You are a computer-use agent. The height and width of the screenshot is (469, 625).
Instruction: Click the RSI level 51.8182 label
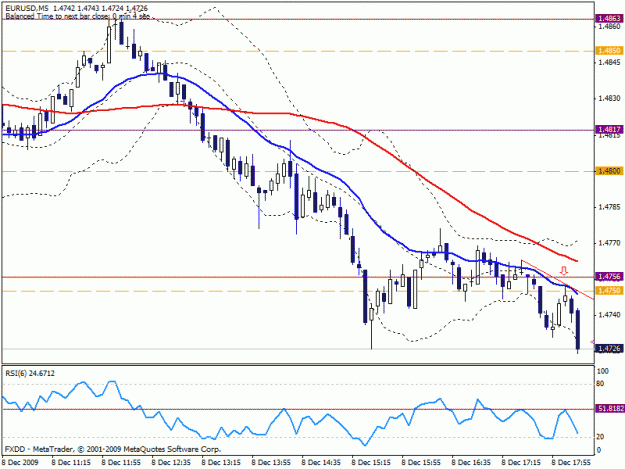tap(610, 409)
